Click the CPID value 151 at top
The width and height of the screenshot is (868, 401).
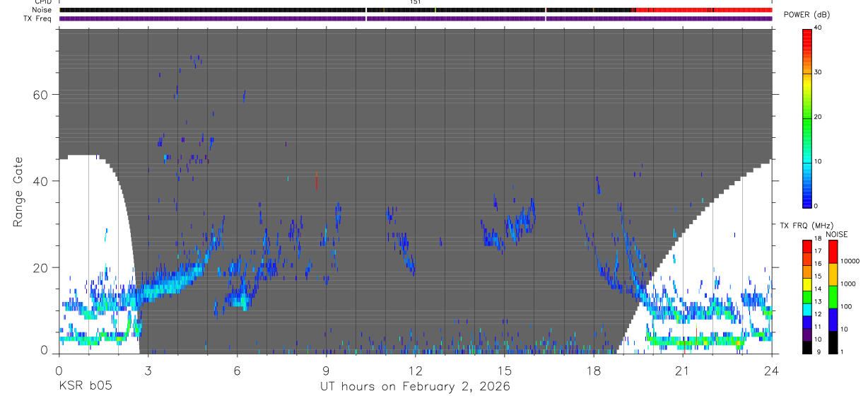(x=415, y=2)
